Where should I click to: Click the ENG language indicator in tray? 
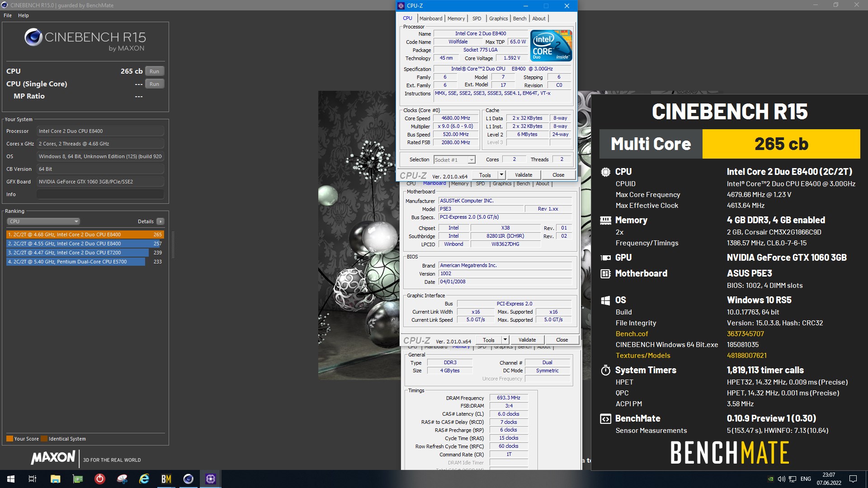point(806,479)
